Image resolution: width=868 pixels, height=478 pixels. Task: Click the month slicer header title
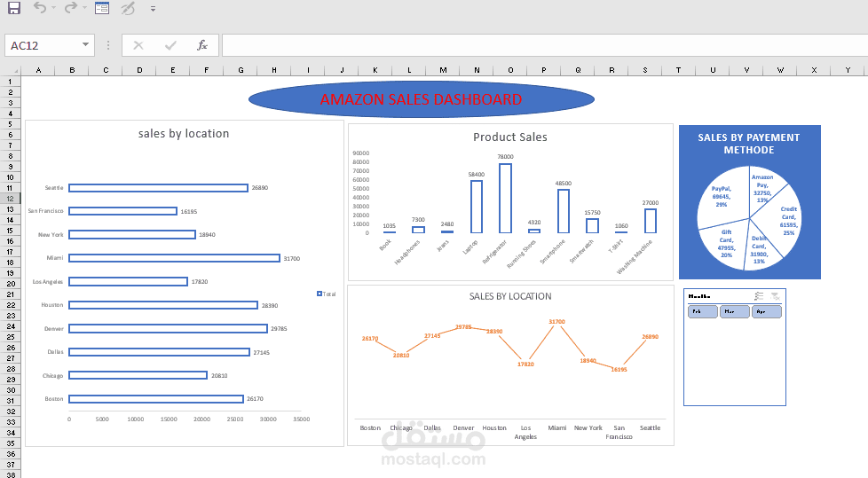699,296
